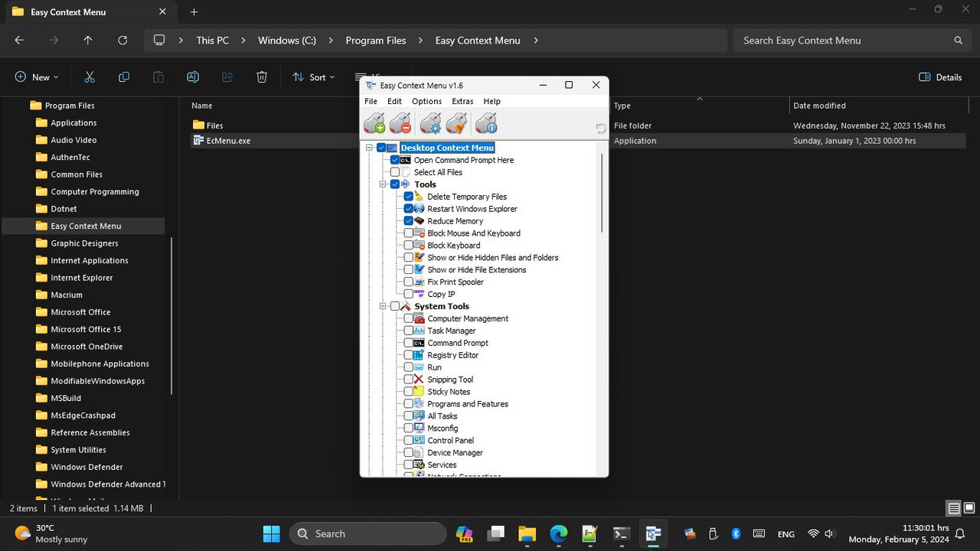Open File menu in Easy Context Menu

371,101
